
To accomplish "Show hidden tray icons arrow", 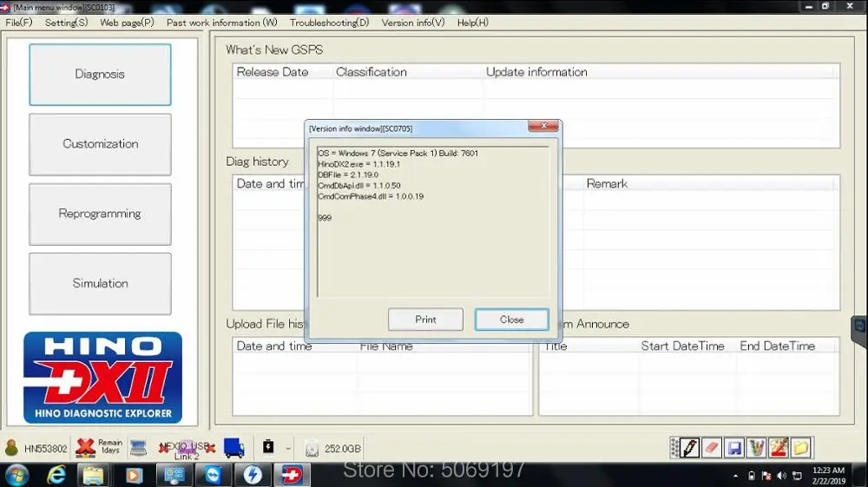I will coord(736,476).
